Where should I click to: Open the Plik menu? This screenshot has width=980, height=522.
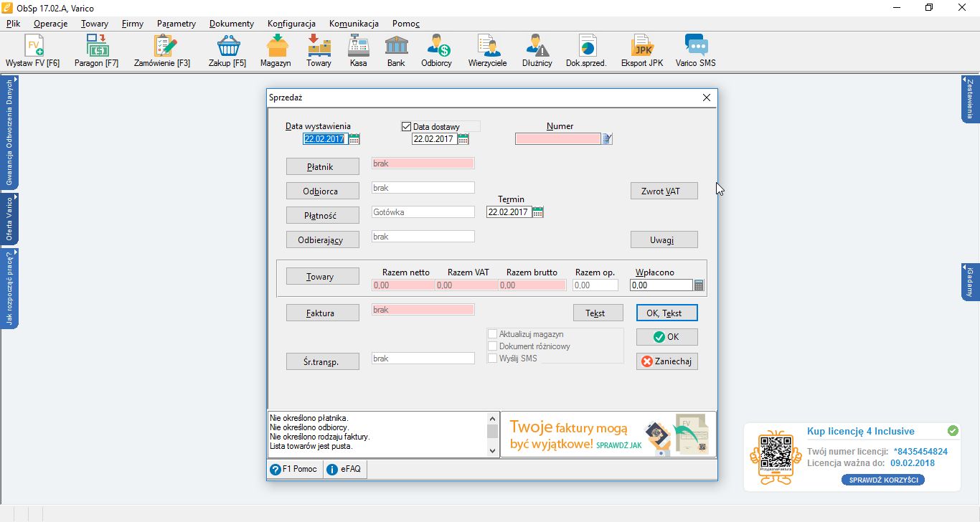(13, 24)
